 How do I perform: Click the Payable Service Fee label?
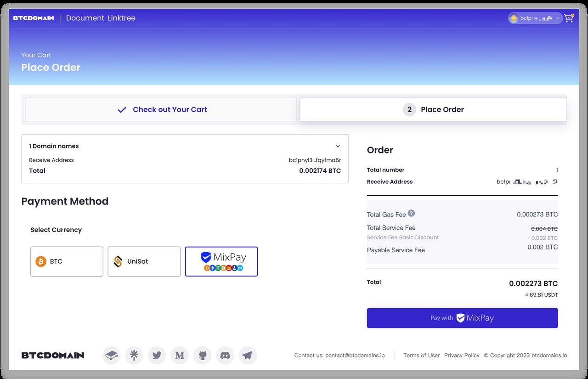(x=396, y=250)
